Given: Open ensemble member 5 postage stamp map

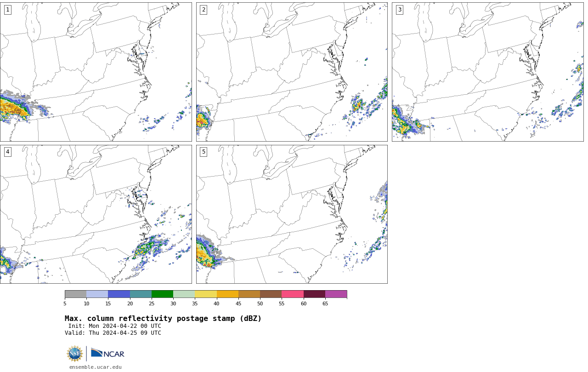Looking at the screenshot, I should [292, 214].
